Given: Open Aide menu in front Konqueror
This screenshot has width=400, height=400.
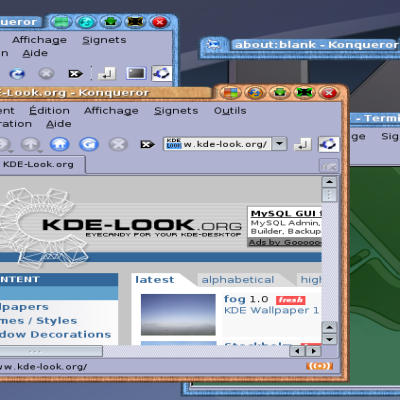Looking at the screenshot, I should click(x=59, y=124).
